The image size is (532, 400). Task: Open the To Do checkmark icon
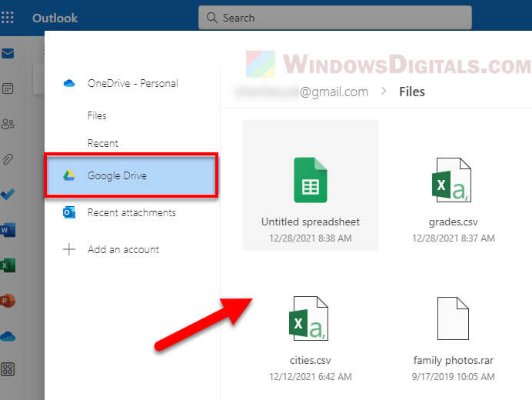tap(8, 195)
